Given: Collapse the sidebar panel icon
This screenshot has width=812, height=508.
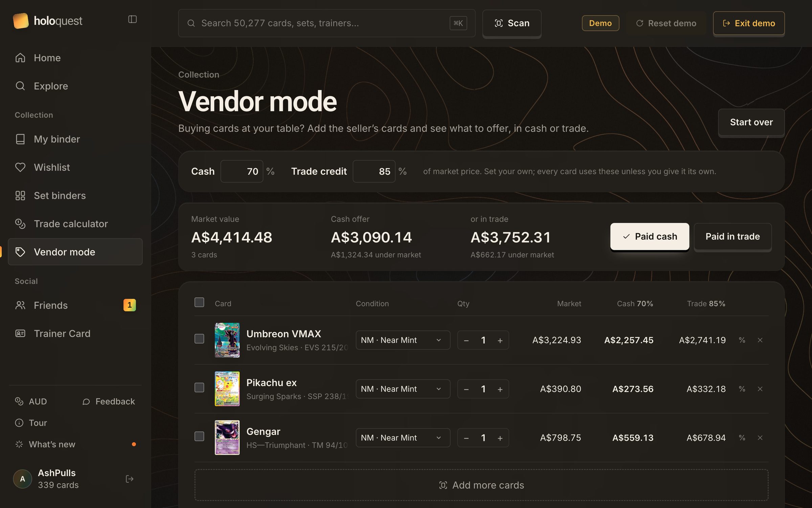Looking at the screenshot, I should pos(132,19).
